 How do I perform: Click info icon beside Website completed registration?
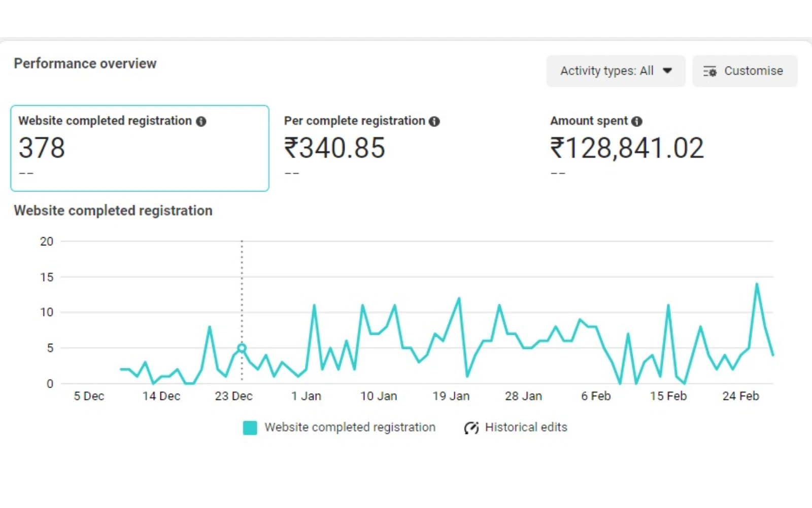point(201,121)
